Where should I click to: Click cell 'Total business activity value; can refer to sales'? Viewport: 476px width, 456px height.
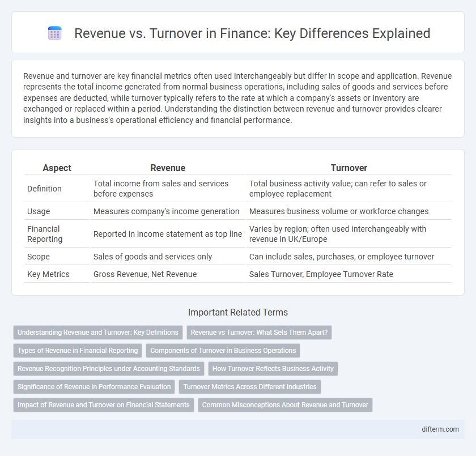click(349, 189)
